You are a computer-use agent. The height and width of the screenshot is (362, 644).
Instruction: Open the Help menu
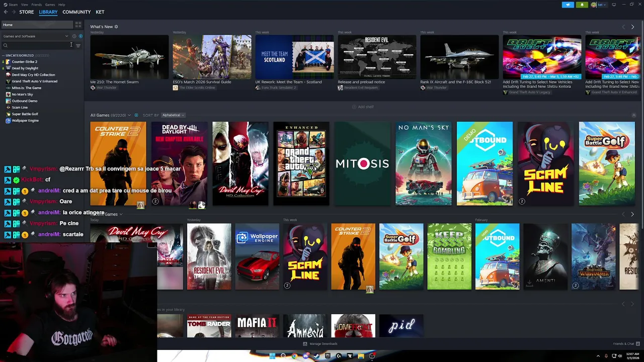[x=61, y=5]
